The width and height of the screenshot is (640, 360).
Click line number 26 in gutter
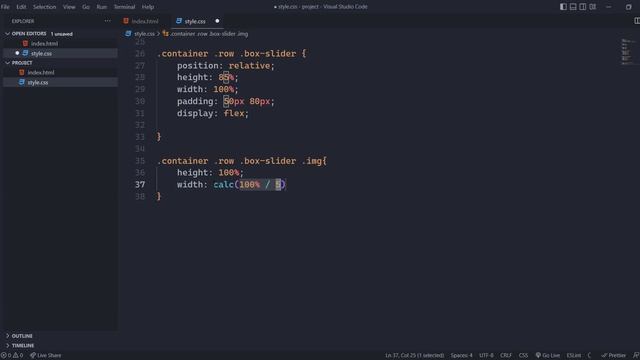click(x=140, y=53)
